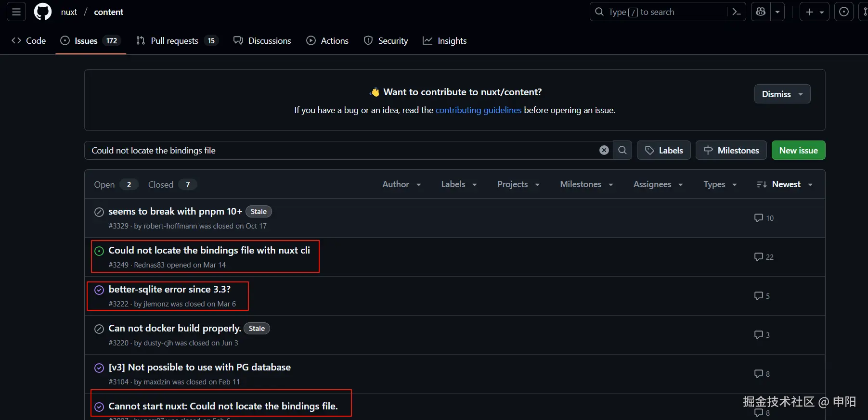This screenshot has width=868, height=420.
Task: Open the nuxt organization link
Action: coord(69,12)
